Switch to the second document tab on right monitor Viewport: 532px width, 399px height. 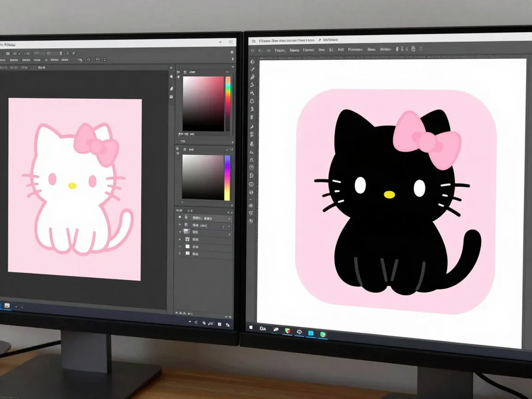(x=330, y=40)
